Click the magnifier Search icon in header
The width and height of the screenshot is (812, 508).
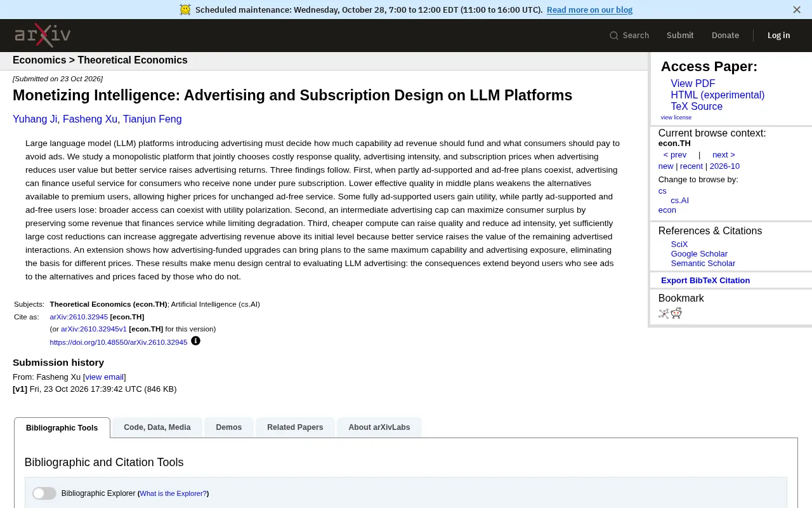[613, 36]
